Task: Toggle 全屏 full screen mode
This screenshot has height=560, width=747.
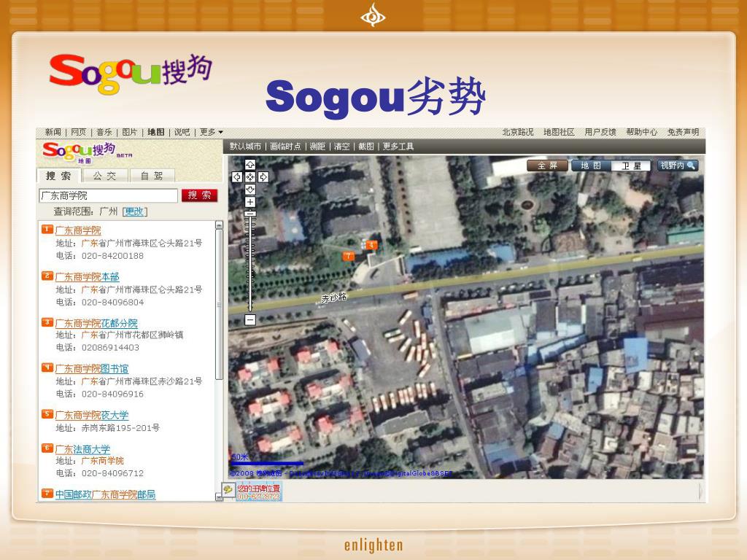Action: click(547, 166)
